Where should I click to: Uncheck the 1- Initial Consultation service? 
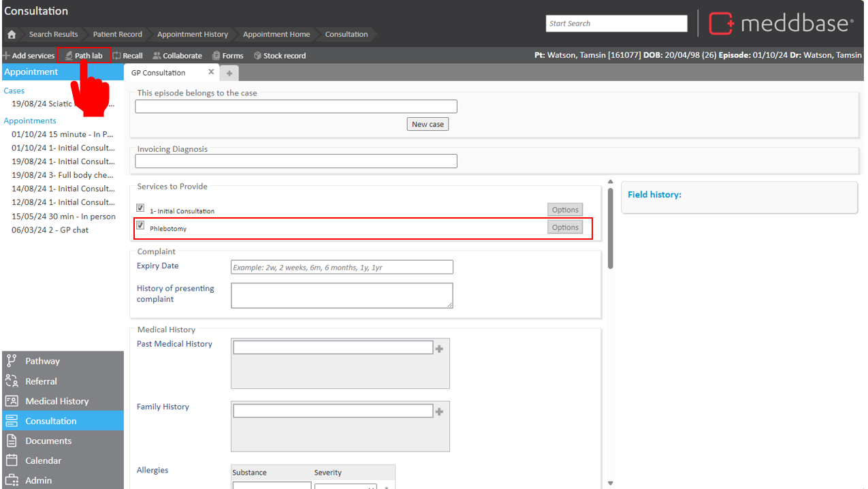click(x=140, y=208)
